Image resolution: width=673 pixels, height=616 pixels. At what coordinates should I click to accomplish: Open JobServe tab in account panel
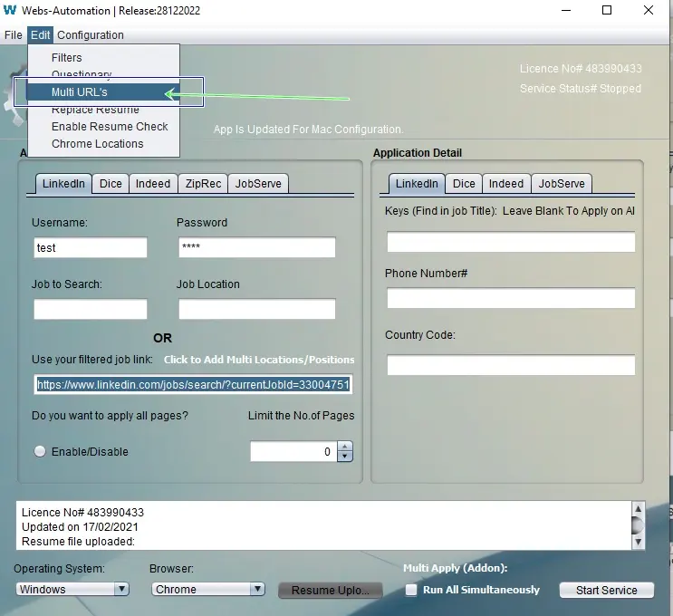[x=258, y=184]
